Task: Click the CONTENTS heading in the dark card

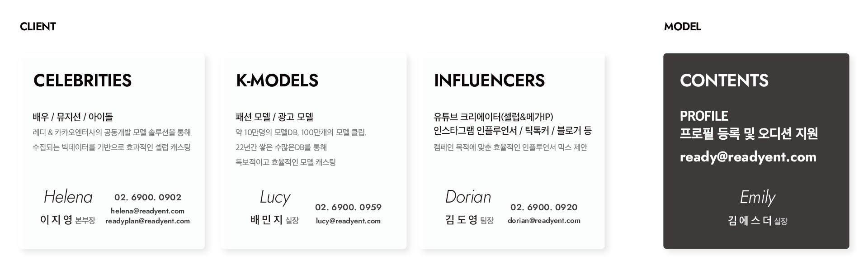Action: point(724,80)
